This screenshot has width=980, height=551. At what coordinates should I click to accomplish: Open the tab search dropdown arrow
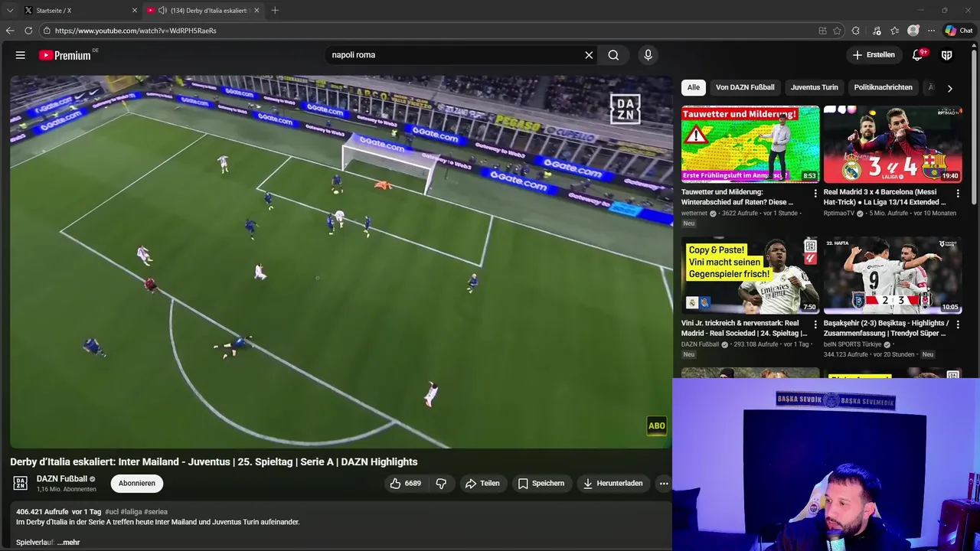pos(9,10)
